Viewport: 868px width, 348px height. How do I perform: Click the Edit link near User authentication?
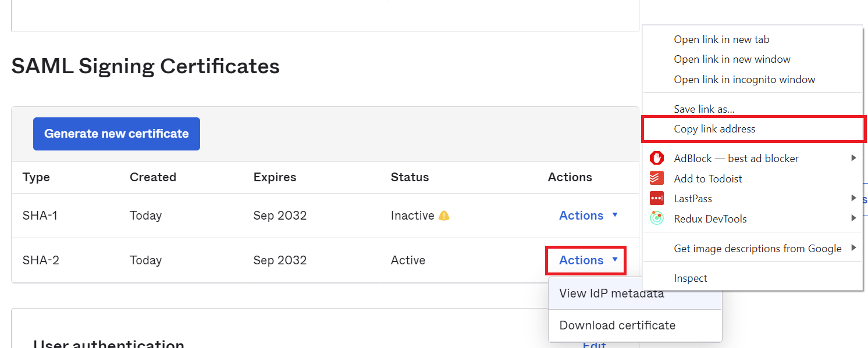[x=595, y=344]
